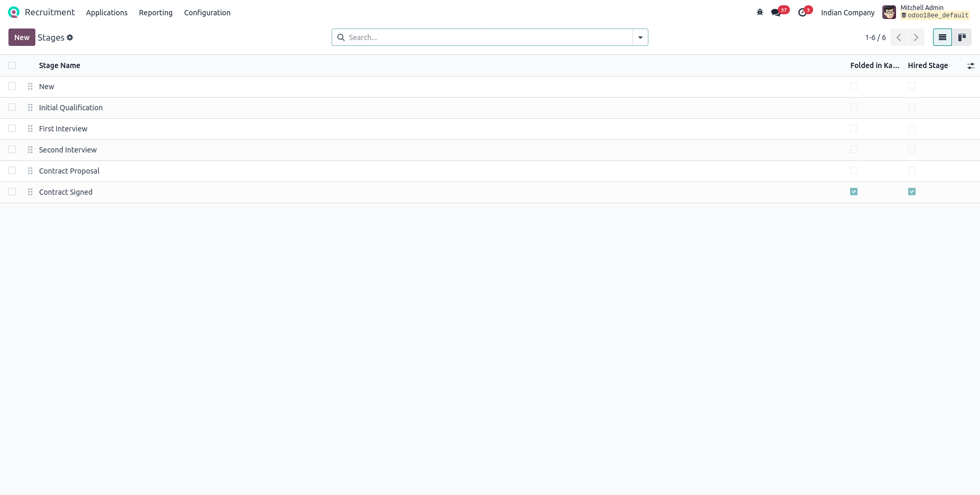Go to previous page of records
980x495 pixels.
point(899,37)
